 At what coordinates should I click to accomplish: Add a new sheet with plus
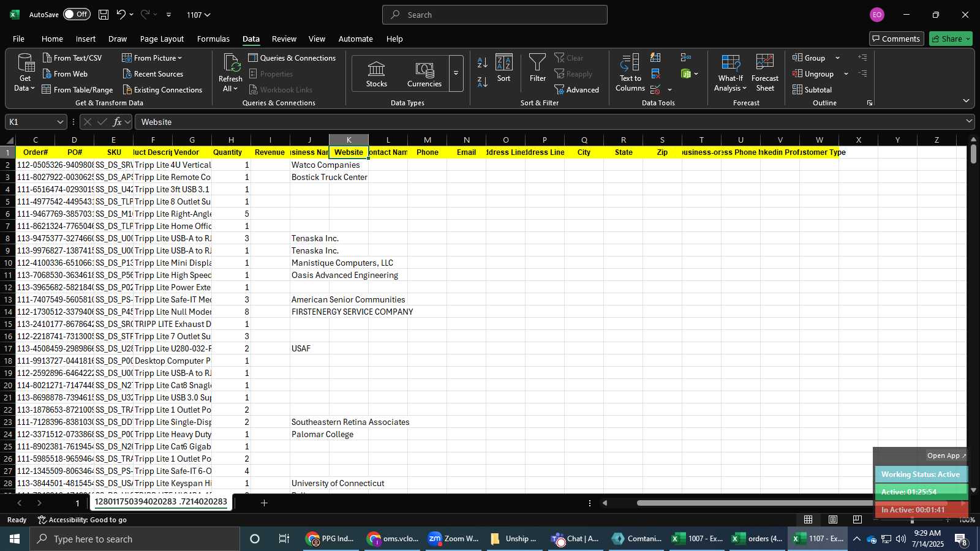pos(264,503)
